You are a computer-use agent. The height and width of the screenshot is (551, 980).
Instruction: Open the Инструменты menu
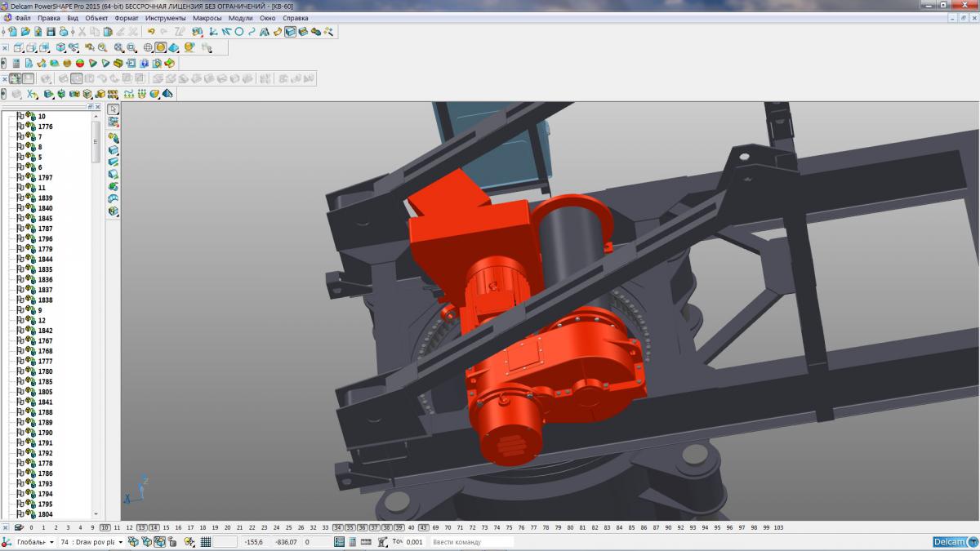[166, 18]
